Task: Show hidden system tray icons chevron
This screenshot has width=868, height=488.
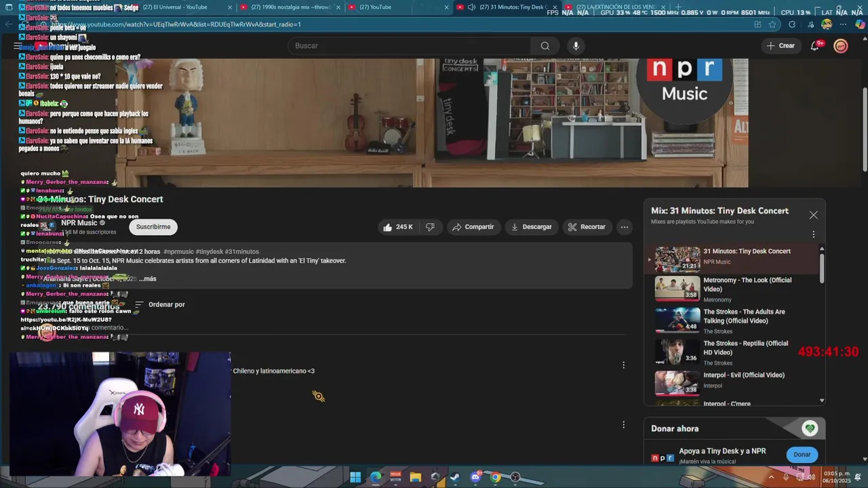Action: coord(770,477)
